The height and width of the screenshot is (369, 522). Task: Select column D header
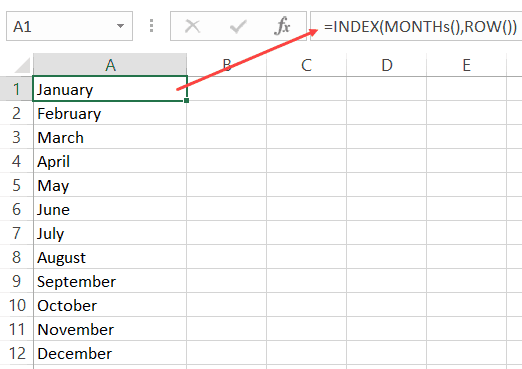click(x=387, y=65)
